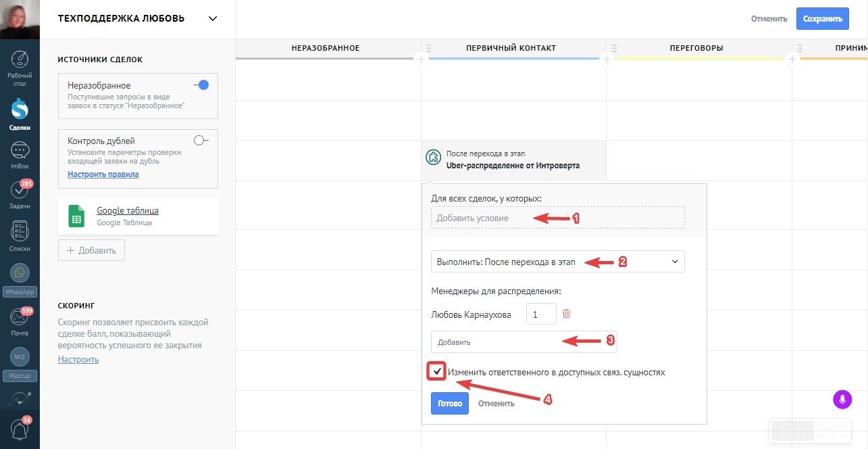Click the Сохранить button

822,19
